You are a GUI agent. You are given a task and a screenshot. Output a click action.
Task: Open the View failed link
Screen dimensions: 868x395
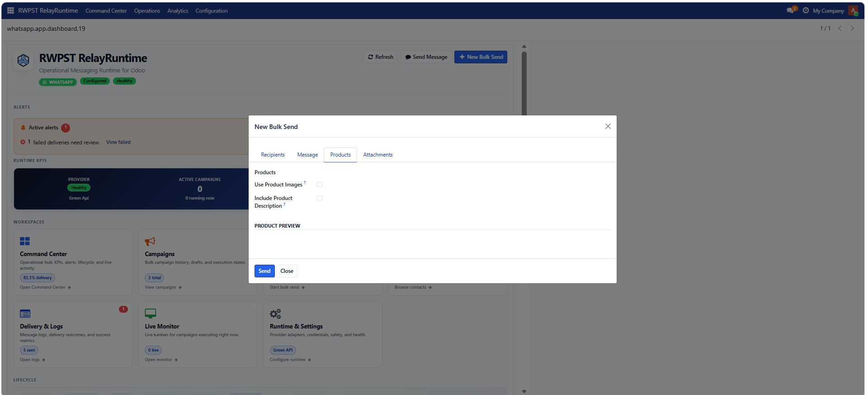(x=118, y=142)
